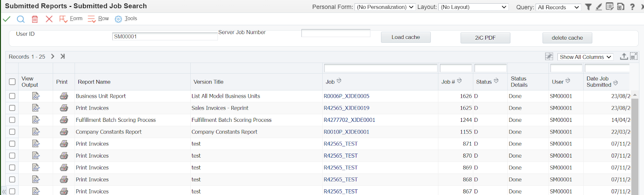This screenshot has width=644, height=195.
Task: Check the Company Constants Report row checkbox
Action: point(12,131)
